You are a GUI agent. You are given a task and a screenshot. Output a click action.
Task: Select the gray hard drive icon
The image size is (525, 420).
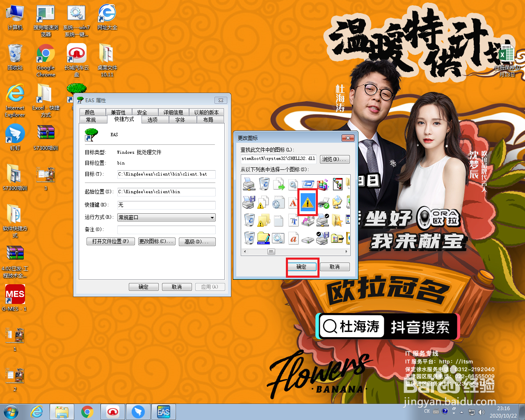coord(308,239)
